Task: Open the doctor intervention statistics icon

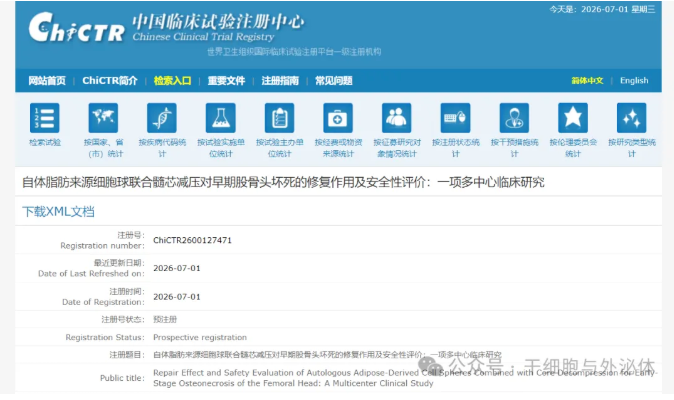Action: 514,118
